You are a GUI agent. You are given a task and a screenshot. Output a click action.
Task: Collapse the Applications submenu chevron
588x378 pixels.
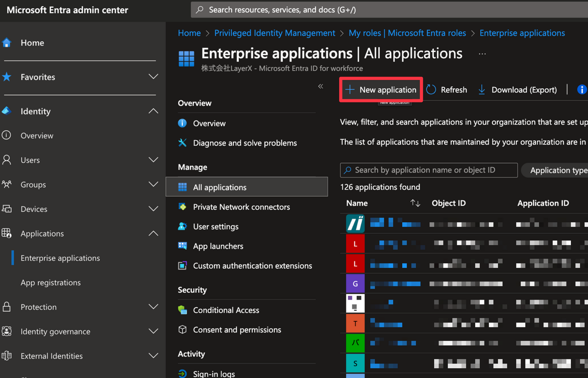[x=153, y=233]
